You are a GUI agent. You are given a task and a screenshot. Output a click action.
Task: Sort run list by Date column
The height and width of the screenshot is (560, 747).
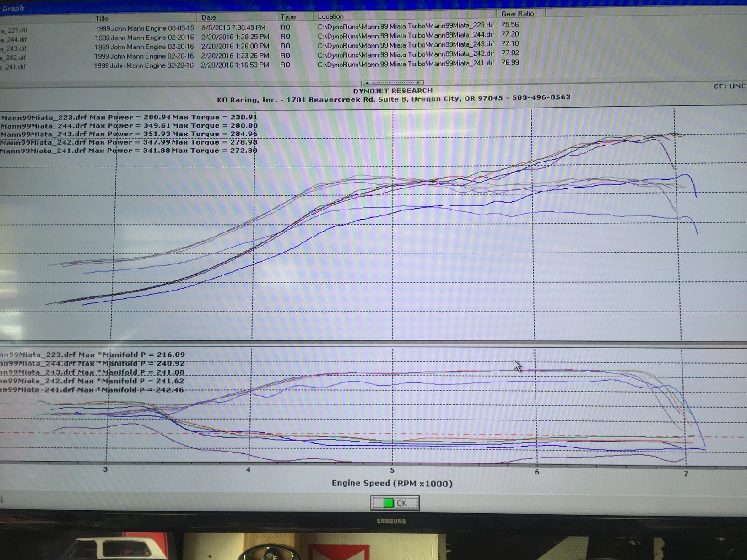point(209,17)
